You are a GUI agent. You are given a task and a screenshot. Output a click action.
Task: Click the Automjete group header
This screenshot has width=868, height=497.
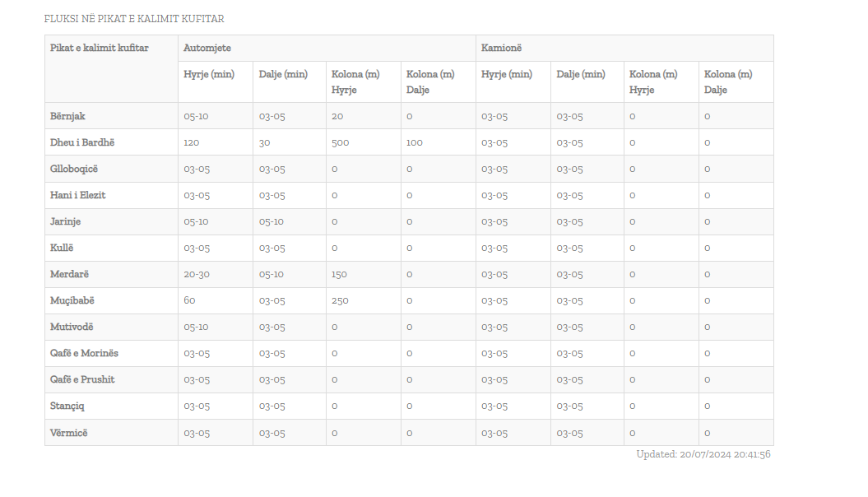207,48
